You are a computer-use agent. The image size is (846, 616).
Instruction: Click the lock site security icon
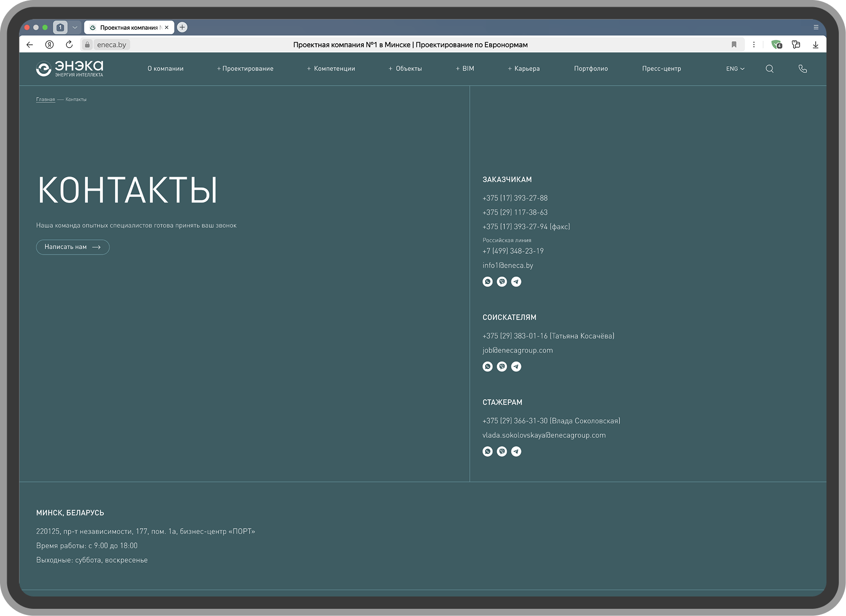pos(87,45)
